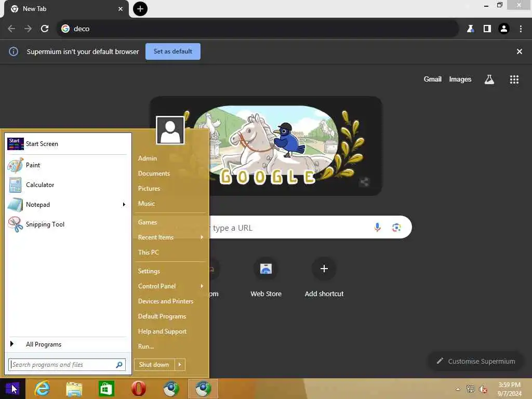Screen dimensions: 532x399
Task: Open the Images link
Action: [460, 79]
